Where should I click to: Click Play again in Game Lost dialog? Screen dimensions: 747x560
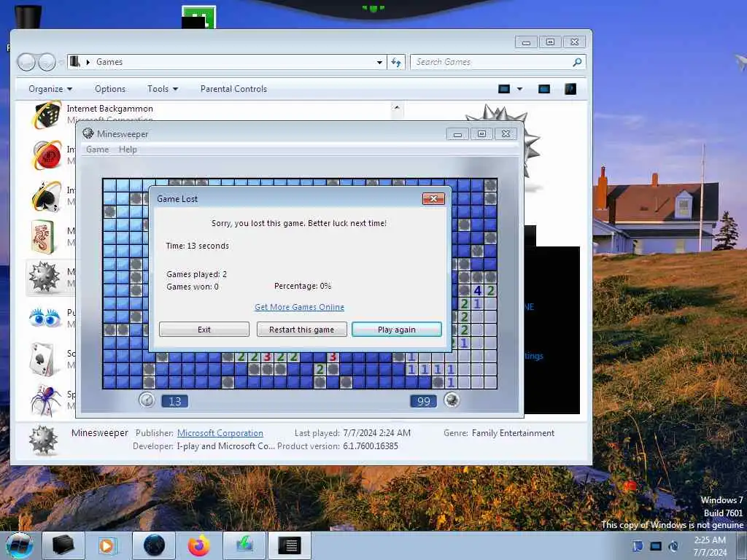point(396,330)
